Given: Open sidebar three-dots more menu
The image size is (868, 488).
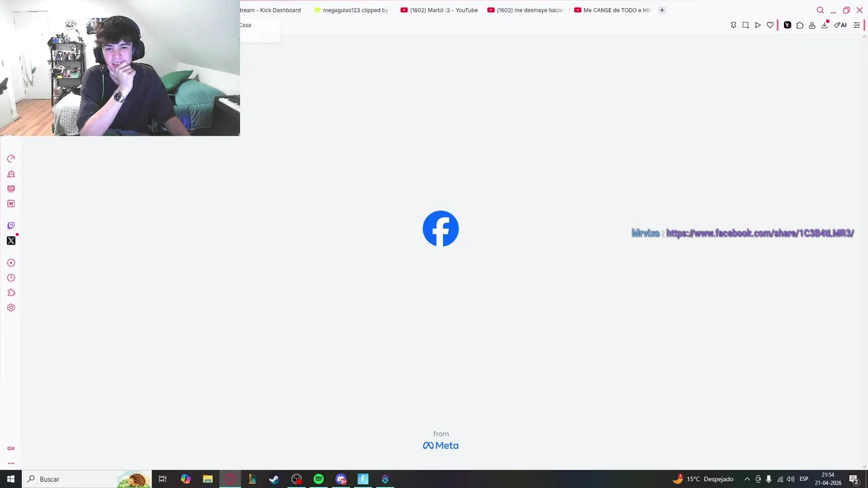Looking at the screenshot, I should coord(11,464).
